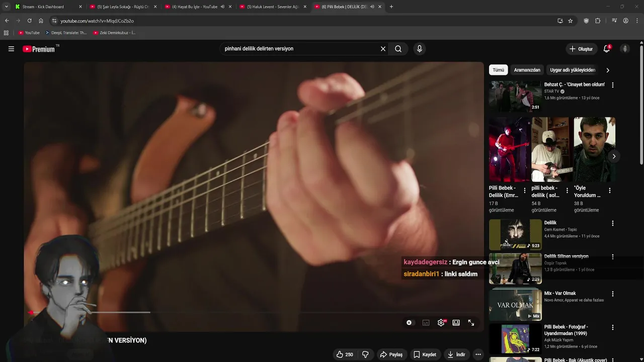Open the account avatar menu
The image size is (644, 362).
tap(625, 49)
